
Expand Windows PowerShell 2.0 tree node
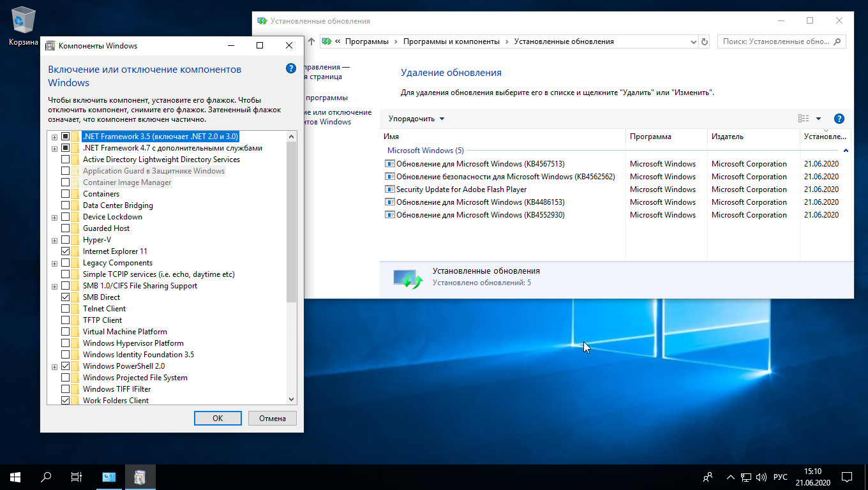55,366
